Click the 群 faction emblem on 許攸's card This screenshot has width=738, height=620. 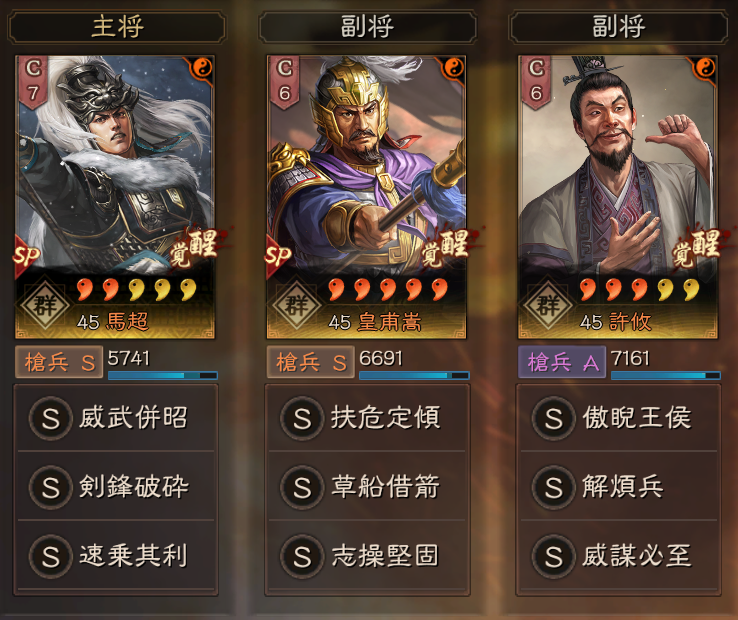click(548, 304)
